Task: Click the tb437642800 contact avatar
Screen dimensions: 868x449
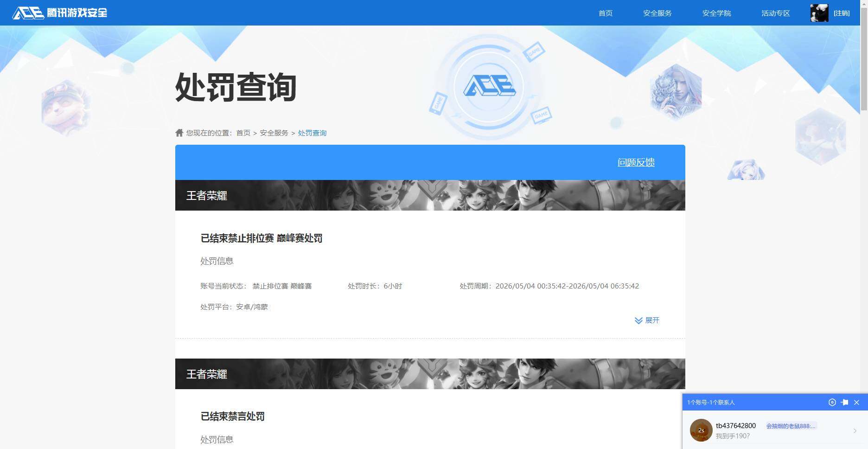Action: 701,430
